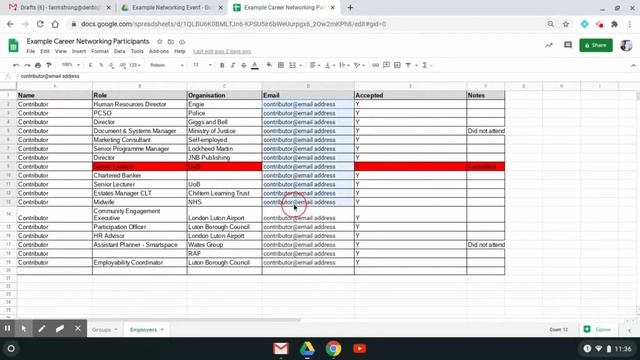Open the last edit history link
This screenshot has height=360, width=640.
coord(222,51)
